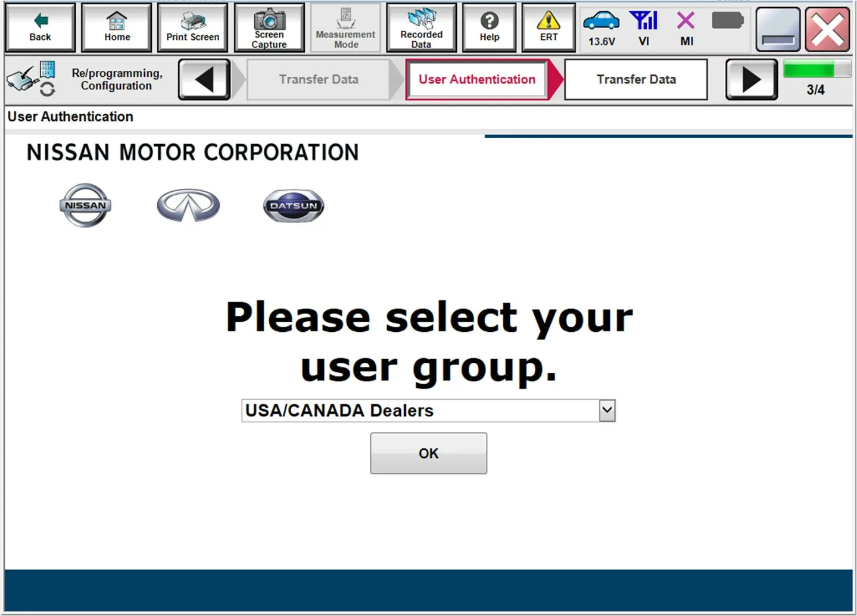This screenshot has height=616, width=857.
Task: Confirm the user group with OK
Action: tap(428, 453)
